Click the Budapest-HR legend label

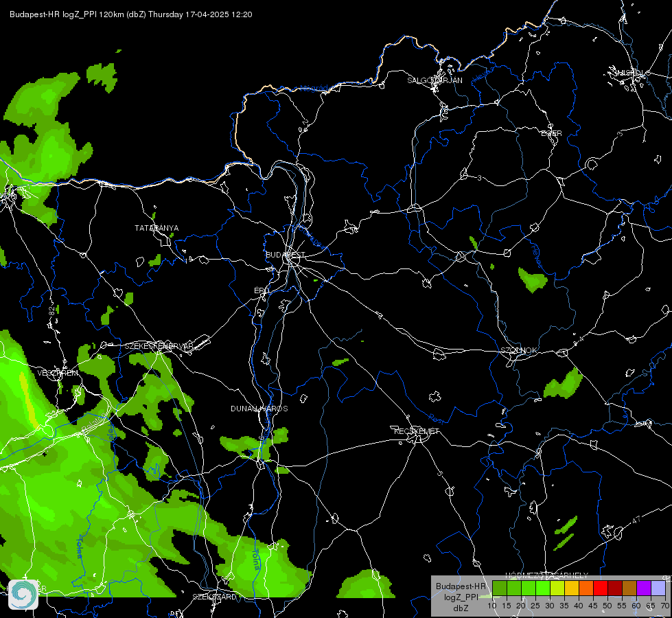click(461, 586)
